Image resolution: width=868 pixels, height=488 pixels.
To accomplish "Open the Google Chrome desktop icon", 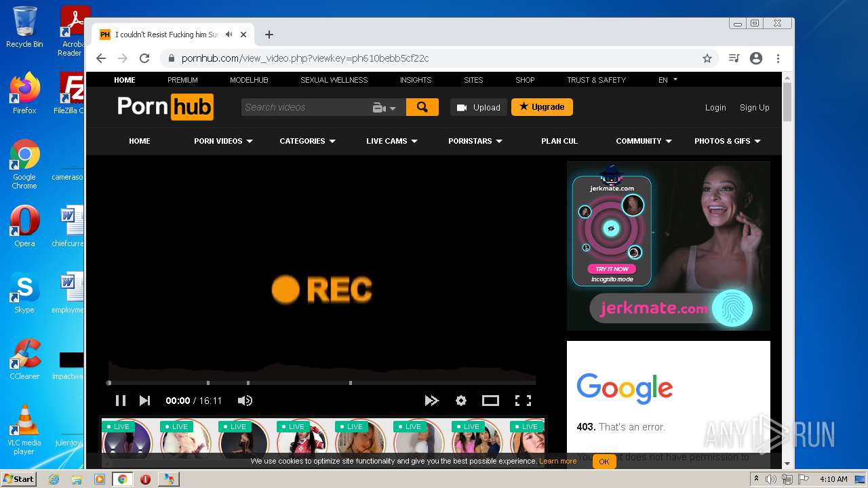I will (x=24, y=164).
